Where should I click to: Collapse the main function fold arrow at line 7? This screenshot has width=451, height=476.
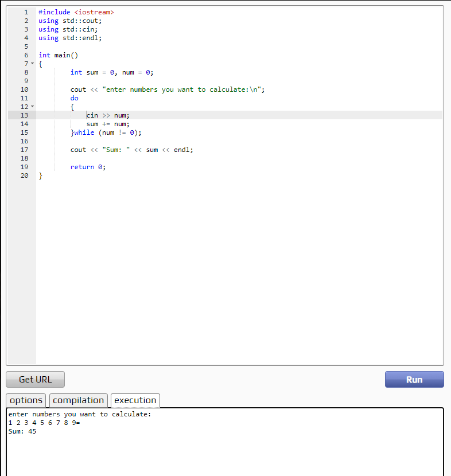(x=33, y=64)
